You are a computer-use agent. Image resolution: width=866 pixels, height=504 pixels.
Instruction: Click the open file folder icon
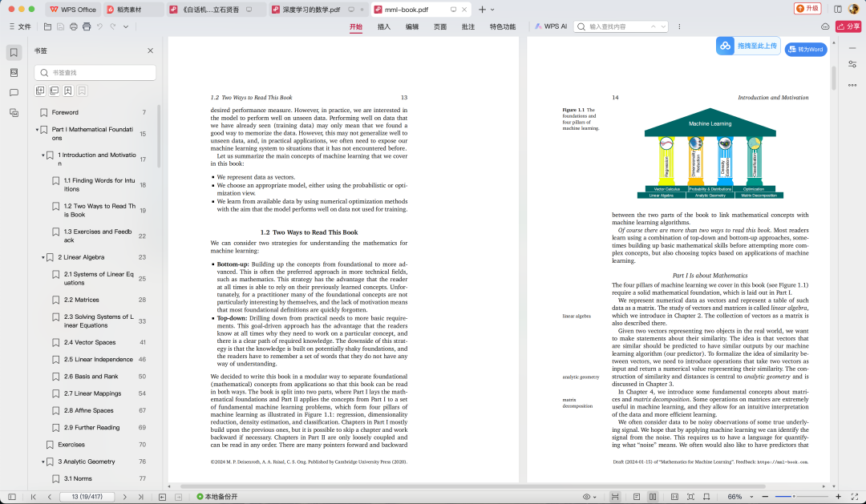[x=47, y=26]
